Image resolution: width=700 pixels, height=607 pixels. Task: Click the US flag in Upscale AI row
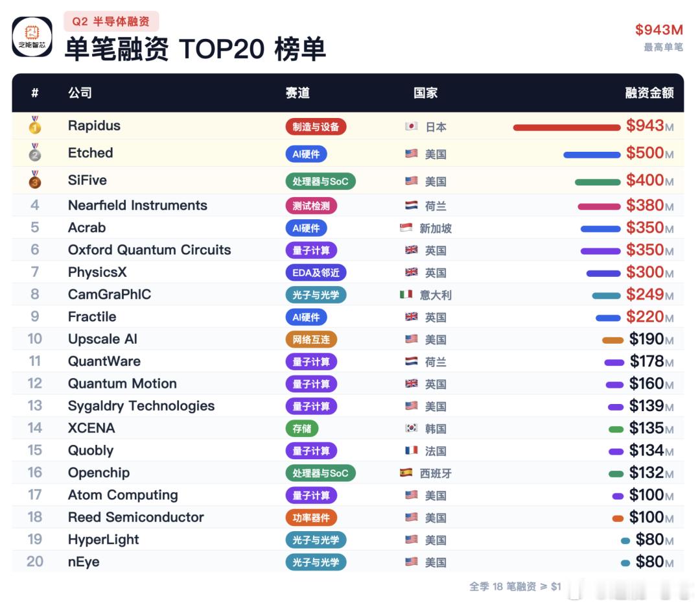411,339
